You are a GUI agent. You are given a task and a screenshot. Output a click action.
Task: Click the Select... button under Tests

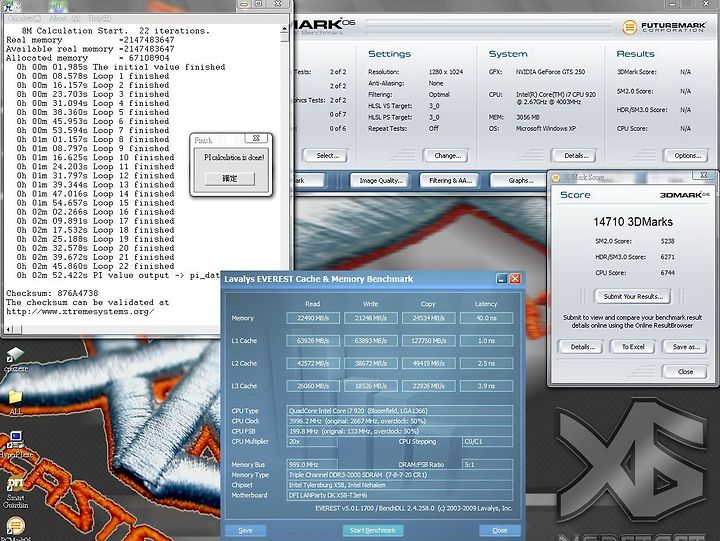coord(327,156)
